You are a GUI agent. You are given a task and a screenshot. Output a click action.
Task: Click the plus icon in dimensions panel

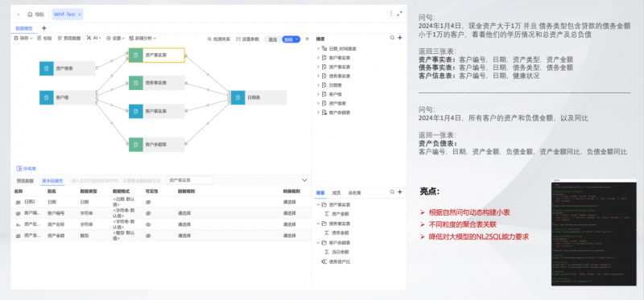(x=400, y=38)
